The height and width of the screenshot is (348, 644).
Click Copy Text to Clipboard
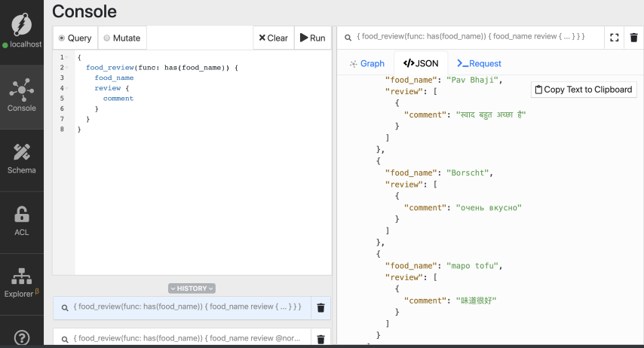tap(583, 90)
